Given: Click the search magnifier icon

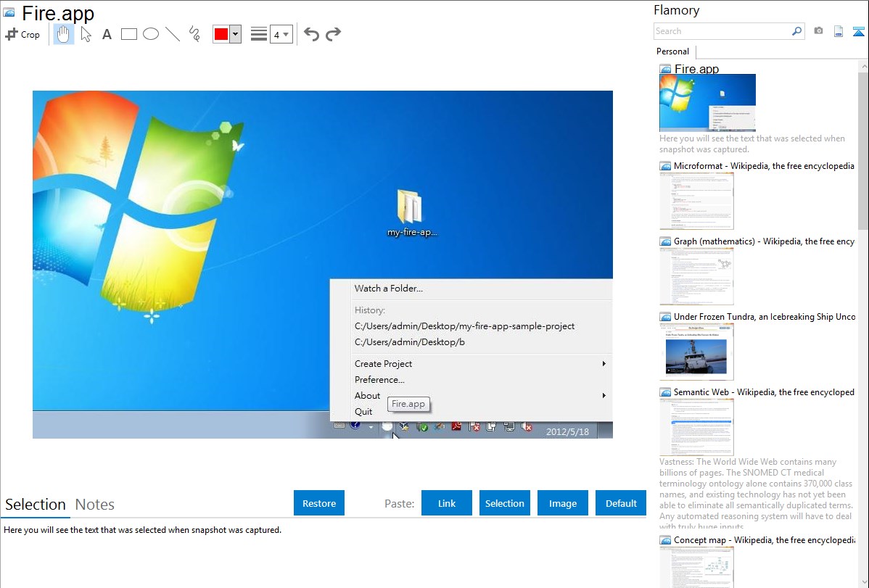Looking at the screenshot, I should click(797, 31).
